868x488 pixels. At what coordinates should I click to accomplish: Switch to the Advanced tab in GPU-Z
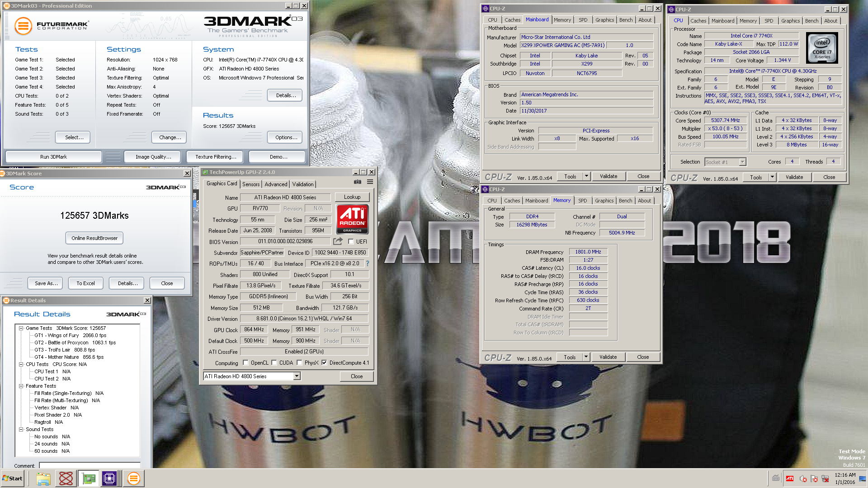pos(276,184)
